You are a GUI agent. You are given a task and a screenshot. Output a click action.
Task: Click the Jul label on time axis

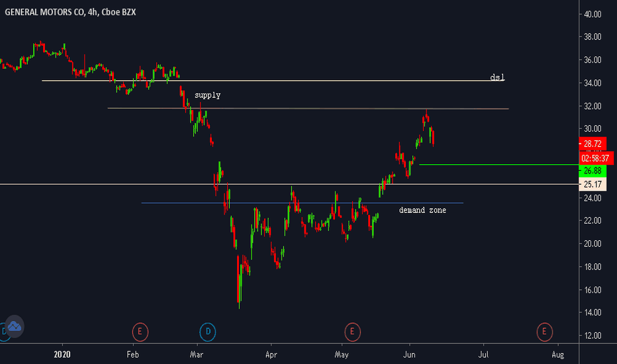pos(483,355)
